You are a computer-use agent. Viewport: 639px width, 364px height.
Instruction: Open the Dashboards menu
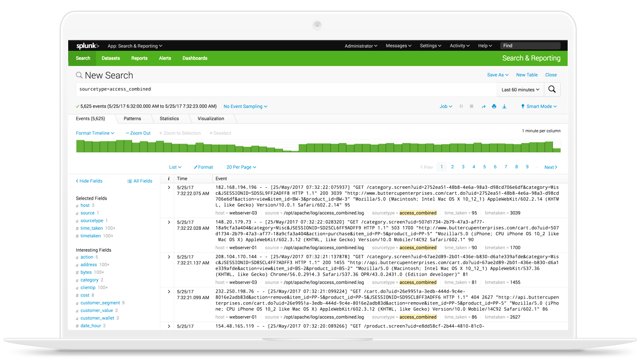click(195, 58)
